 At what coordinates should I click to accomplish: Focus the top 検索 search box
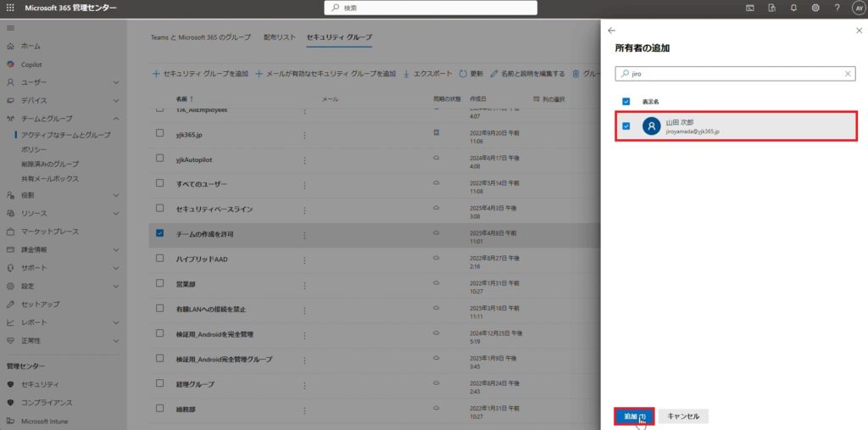point(431,8)
